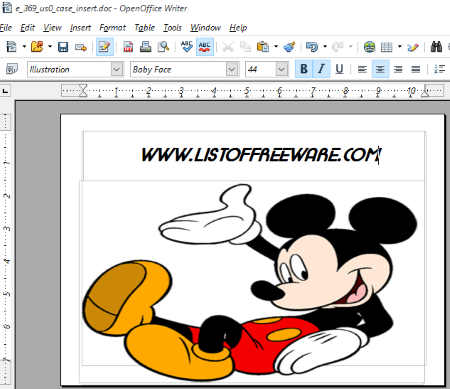Click the Save document icon
The height and width of the screenshot is (389, 450).
click(63, 47)
